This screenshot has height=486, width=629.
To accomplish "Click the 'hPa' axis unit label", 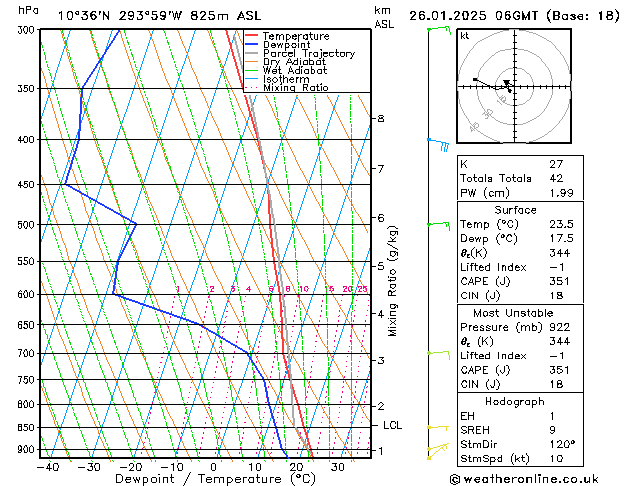I will [x=28, y=10].
